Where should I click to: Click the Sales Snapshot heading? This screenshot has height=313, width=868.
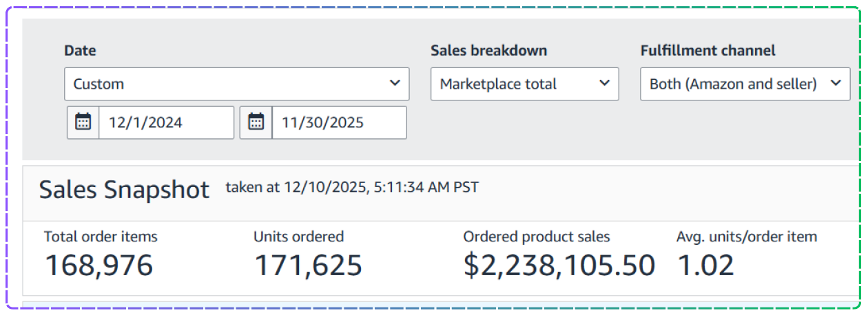point(124,190)
